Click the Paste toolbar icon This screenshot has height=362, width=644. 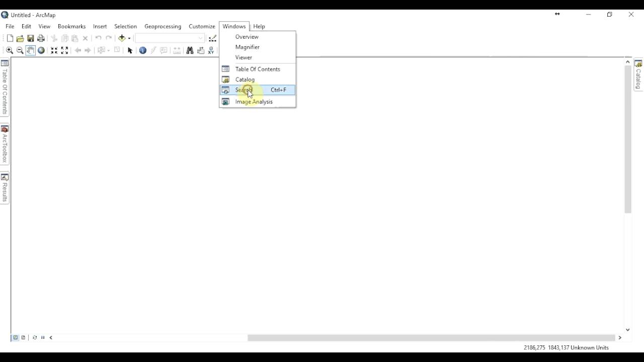click(x=75, y=38)
